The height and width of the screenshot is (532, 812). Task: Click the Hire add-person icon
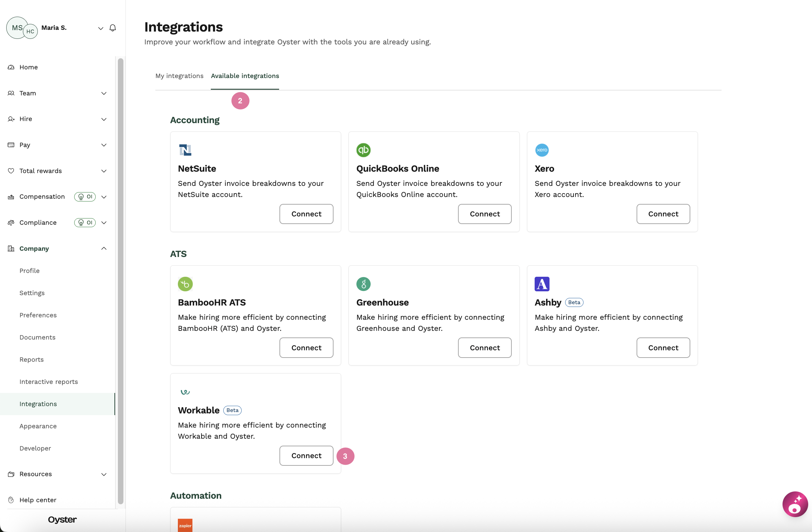coord(11,119)
